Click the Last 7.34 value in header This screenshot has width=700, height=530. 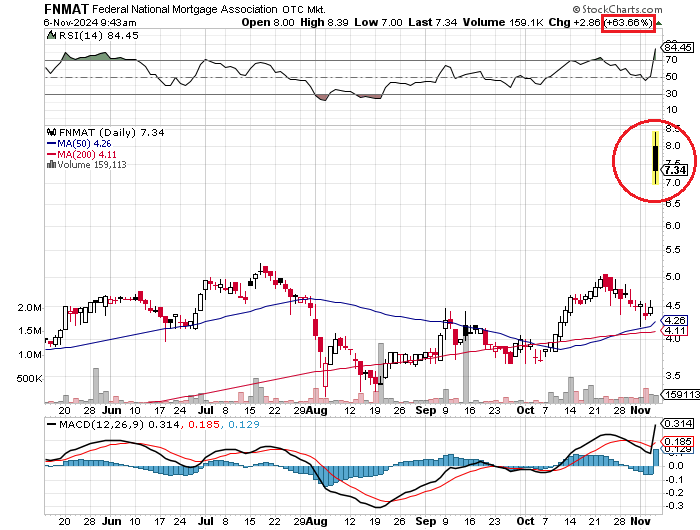[x=433, y=22]
